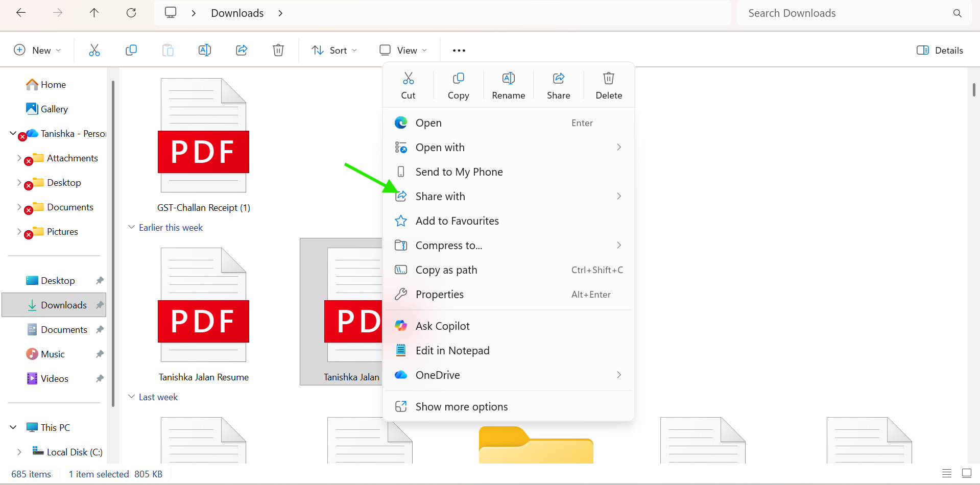This screenshot has width=980, height=485.
Task: Click the Back navigation arrow
Action: [x=21, y=13]
